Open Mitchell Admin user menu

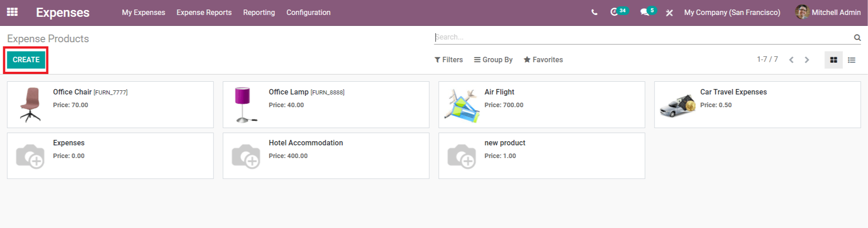coord(828,13)
